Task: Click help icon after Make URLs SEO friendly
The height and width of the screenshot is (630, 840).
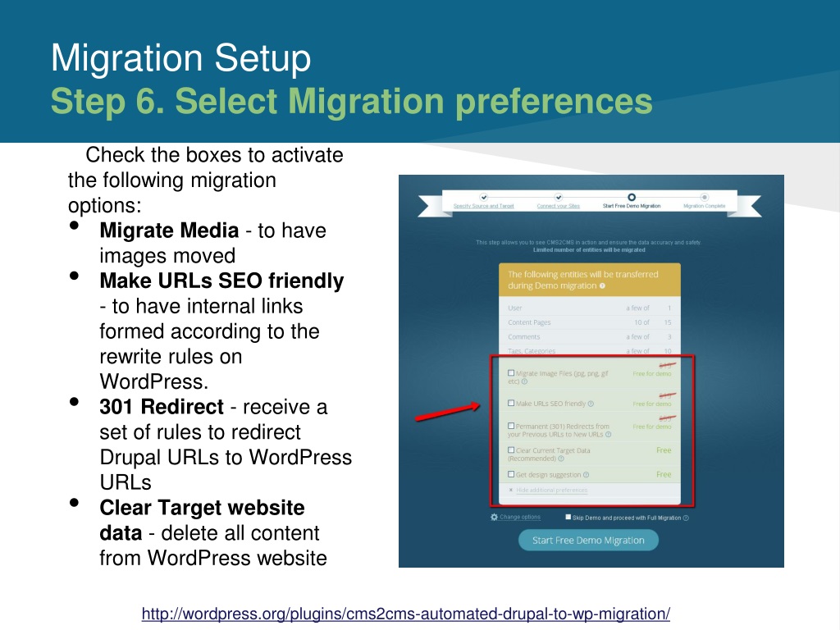Action: click(591, 404)
